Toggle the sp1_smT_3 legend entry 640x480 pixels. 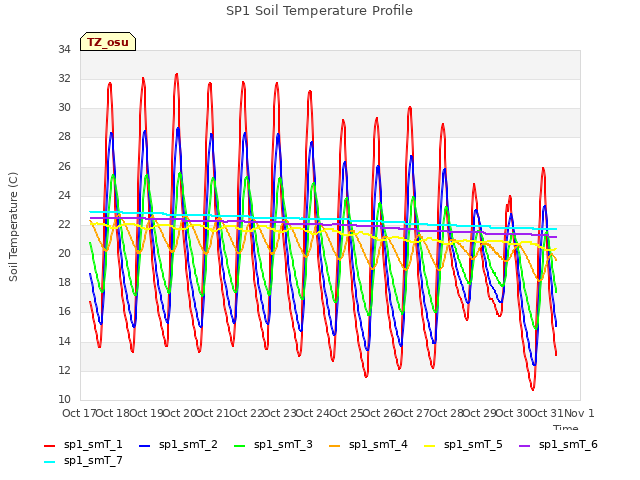(273, 444)
